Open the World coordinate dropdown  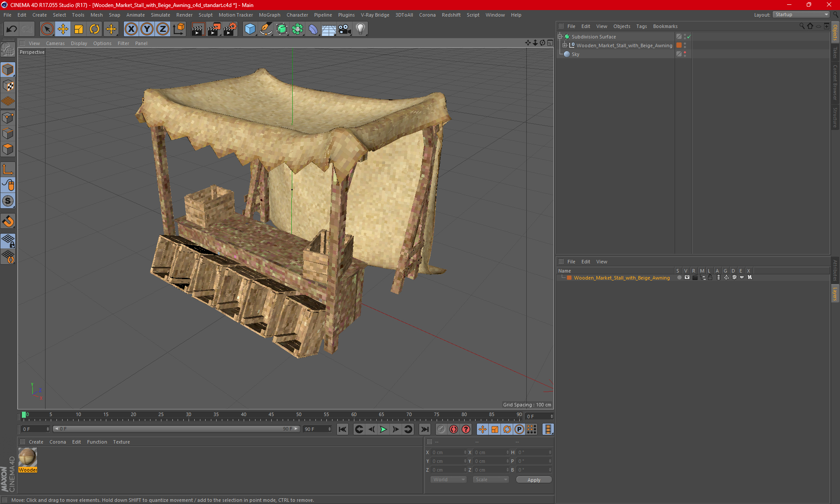coord(448,479)
